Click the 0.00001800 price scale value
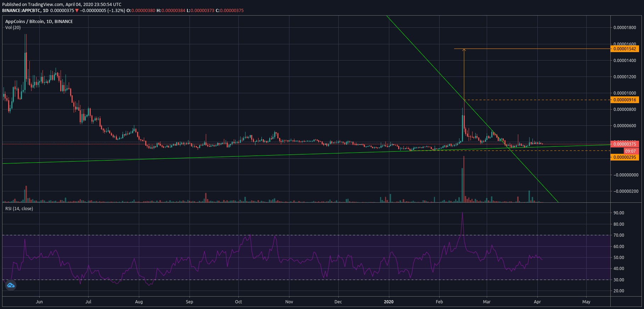Viewport: 644px width, 309px height. (625, 28)
